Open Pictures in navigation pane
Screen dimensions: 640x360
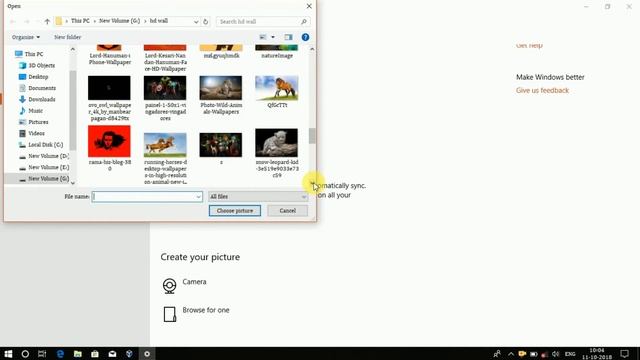tap(38, 122)
